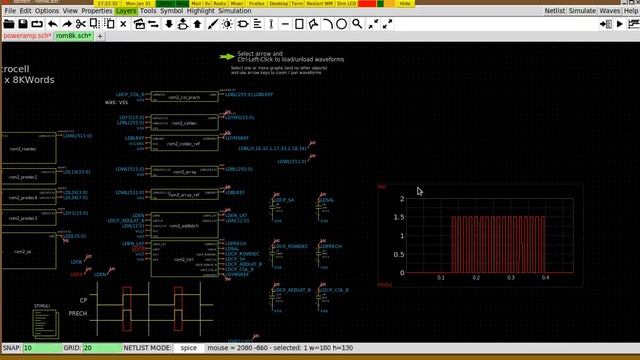The width and height of the screenshot is (640, 360).
Task: Click the Waves viewer toolbar icon
Action: [x=634, y=24]
